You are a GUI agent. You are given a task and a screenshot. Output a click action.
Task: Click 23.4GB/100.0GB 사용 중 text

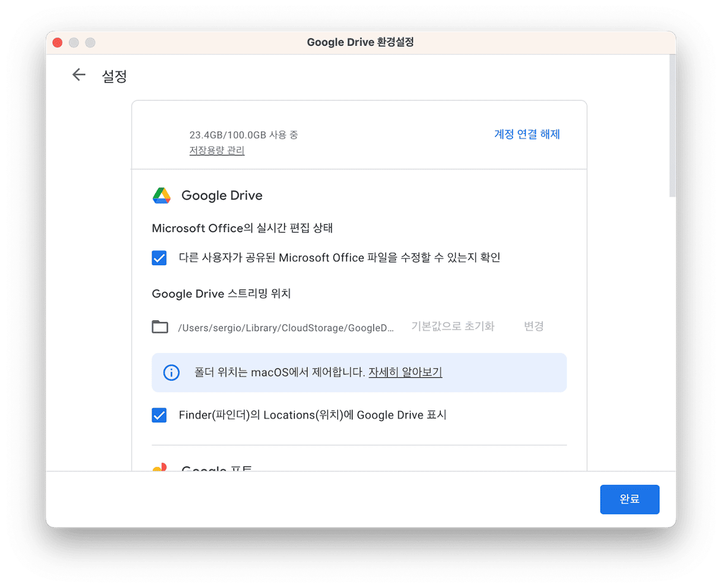(243, 135)
